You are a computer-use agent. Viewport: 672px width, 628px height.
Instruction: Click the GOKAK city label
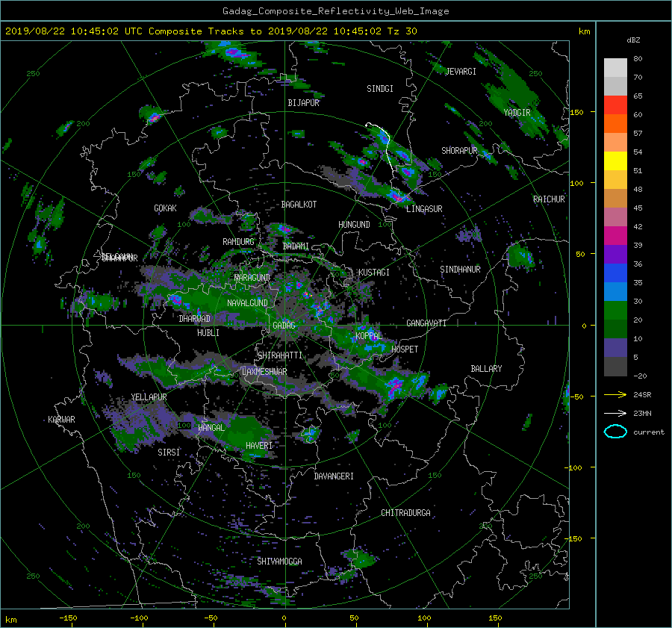click(x=165, y=208)
